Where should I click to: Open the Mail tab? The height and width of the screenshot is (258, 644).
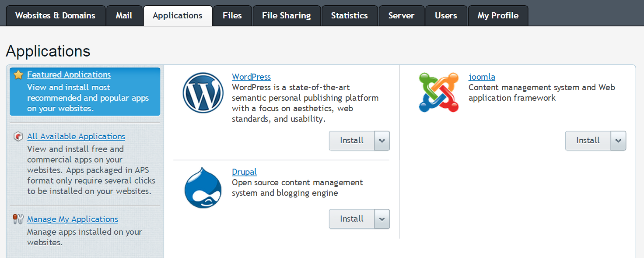124,16
